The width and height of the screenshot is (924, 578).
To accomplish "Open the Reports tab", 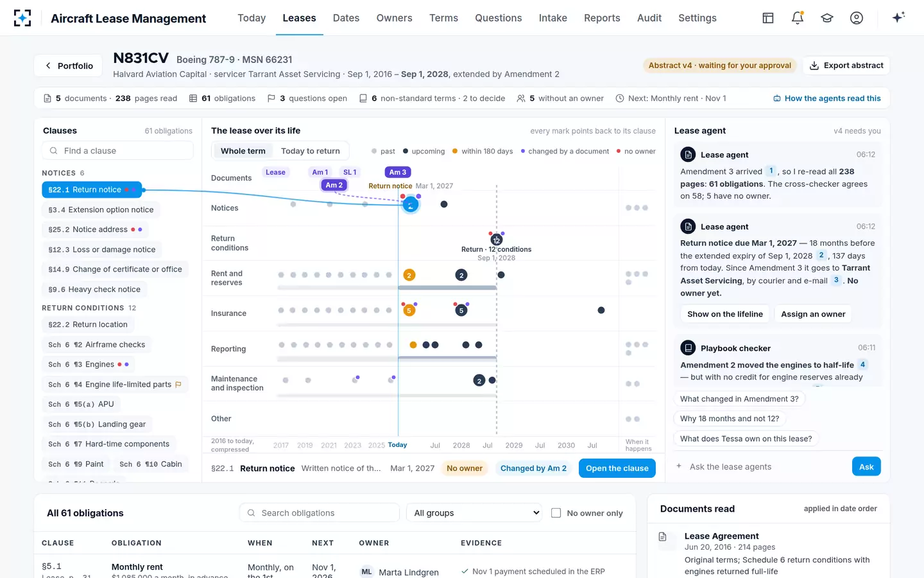I will click(x=602, y=18).
